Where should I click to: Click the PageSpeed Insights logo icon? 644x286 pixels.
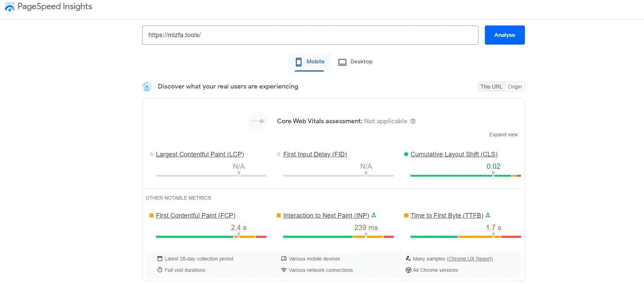point(10,7)
